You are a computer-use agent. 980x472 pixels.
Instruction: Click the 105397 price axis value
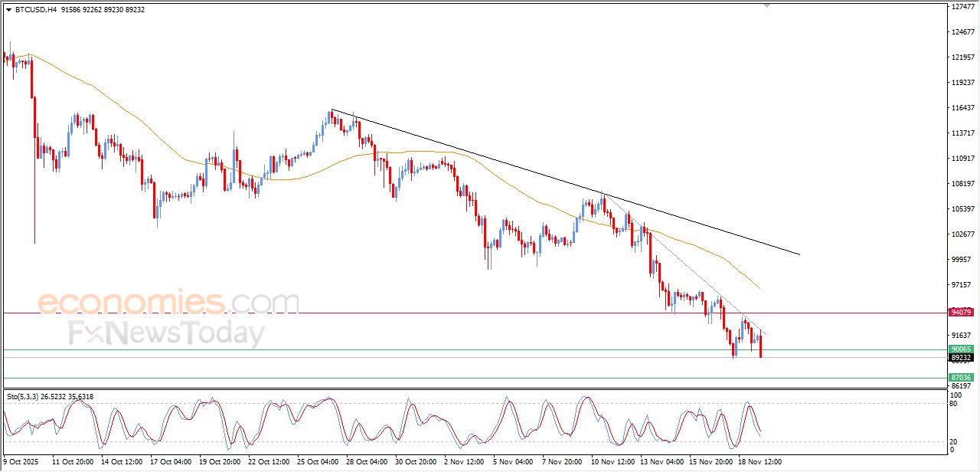pos(962,209)
